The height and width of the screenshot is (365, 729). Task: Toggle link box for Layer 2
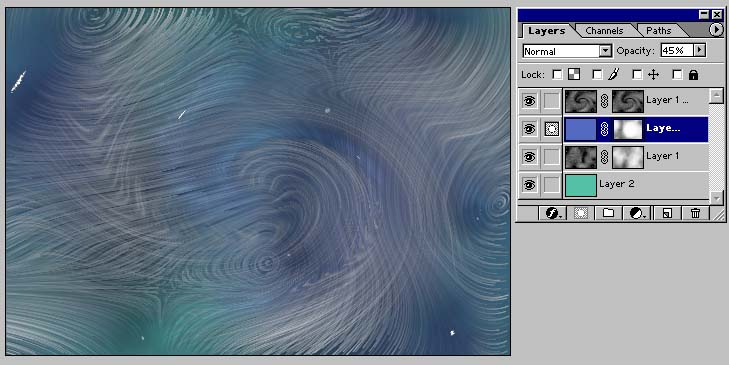551,185
